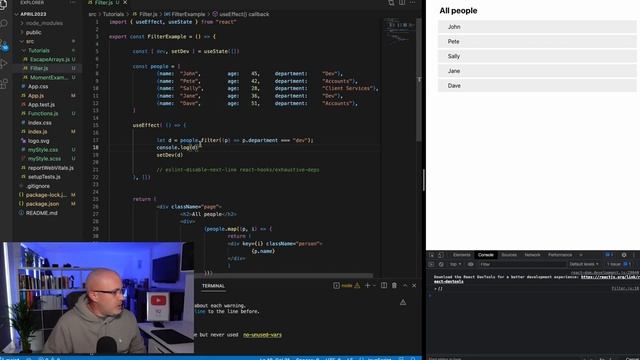Clear the DevTools console
This screenshot has height=360, width=640.
441,264
